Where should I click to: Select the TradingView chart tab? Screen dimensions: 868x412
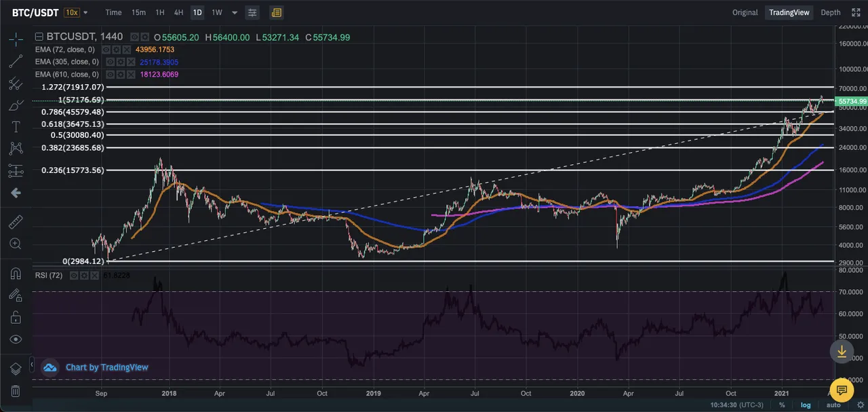(x=789, y=12)
